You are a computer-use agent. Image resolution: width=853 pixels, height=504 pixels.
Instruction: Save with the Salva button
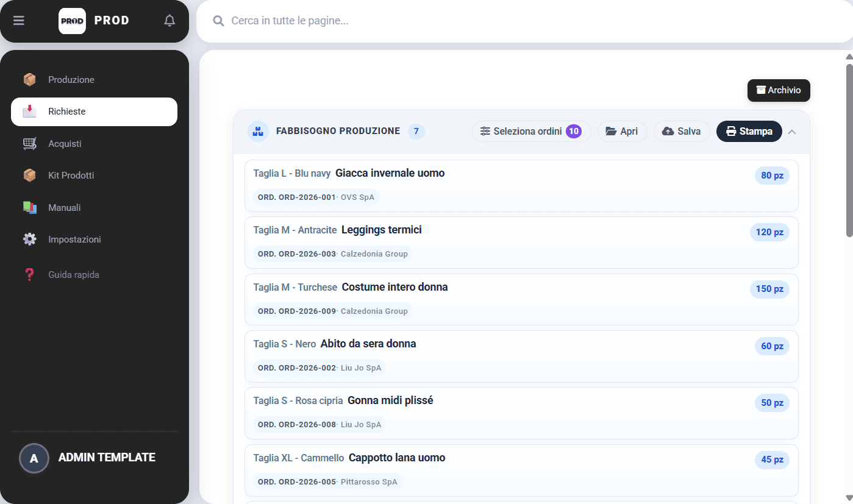682,131
